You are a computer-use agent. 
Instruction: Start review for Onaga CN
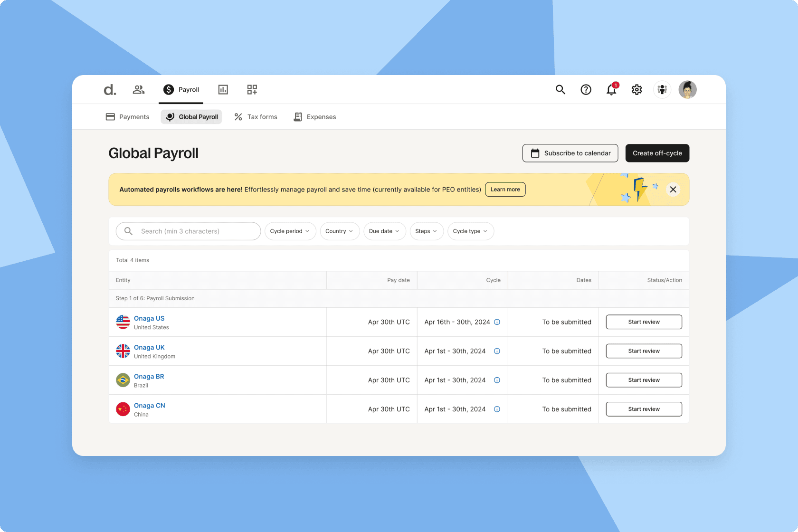pyautogui.click(x=644, y=409)
